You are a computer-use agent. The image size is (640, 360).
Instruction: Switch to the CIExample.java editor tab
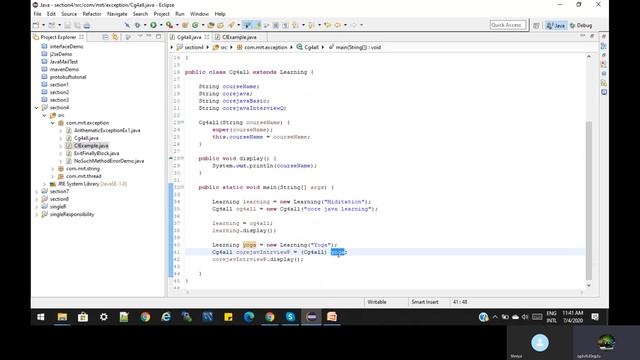point(239,37)
